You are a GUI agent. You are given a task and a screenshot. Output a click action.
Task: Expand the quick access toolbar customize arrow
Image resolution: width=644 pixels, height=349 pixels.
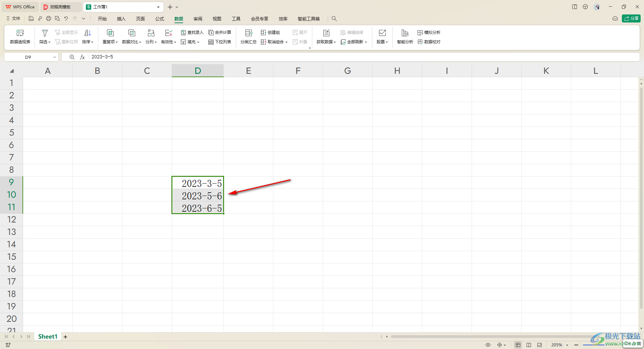84,18
